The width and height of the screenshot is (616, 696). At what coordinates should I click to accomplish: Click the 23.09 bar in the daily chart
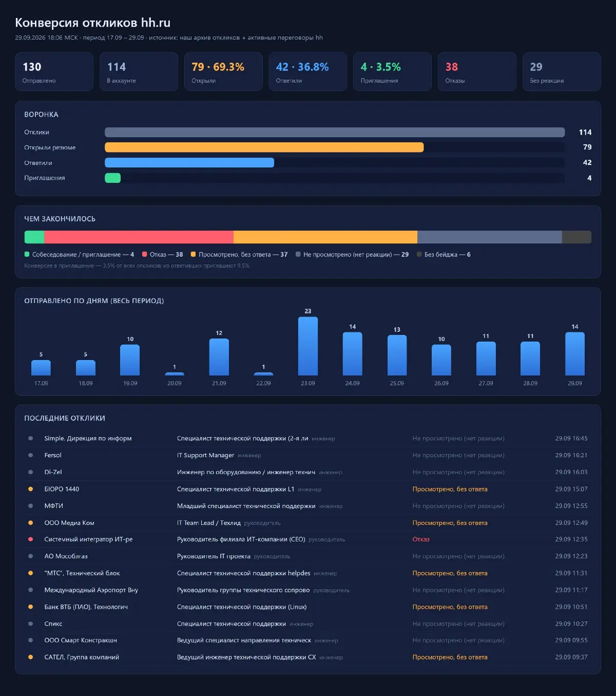308,346
